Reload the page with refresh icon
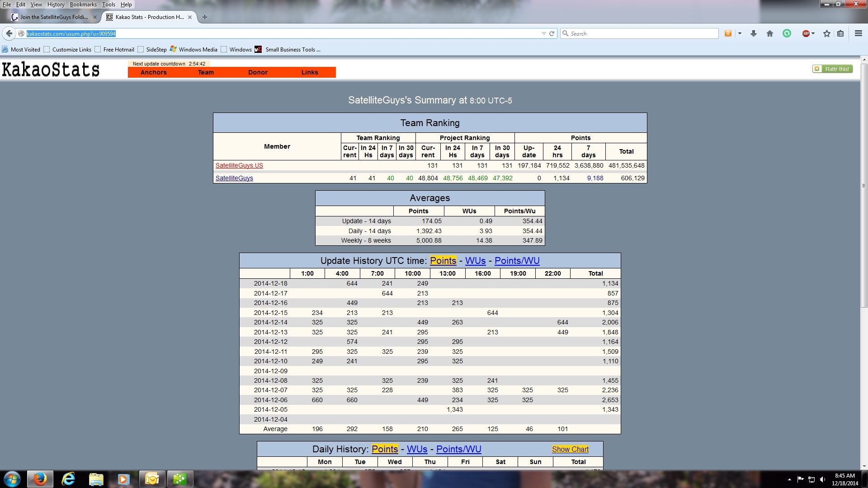868x488 pixels. 552,33
